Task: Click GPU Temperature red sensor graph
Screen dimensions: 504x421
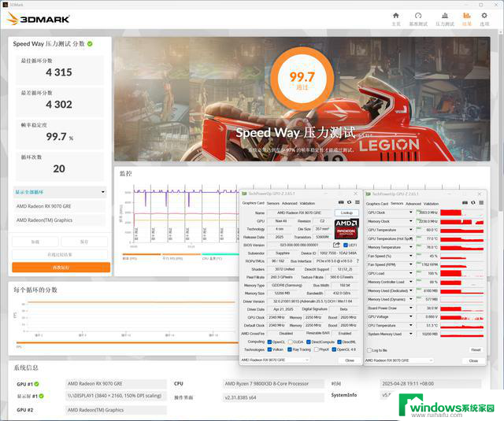Action: click(462, 230)
